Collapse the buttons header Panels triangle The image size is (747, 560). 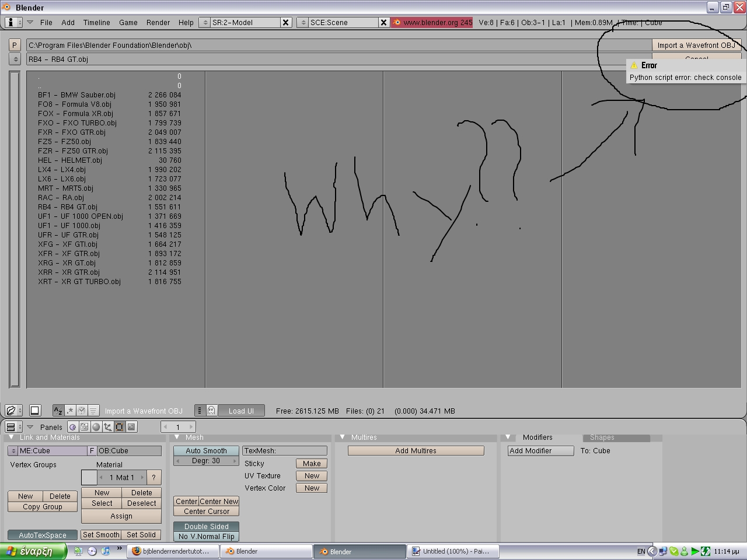tap(30, 427)
